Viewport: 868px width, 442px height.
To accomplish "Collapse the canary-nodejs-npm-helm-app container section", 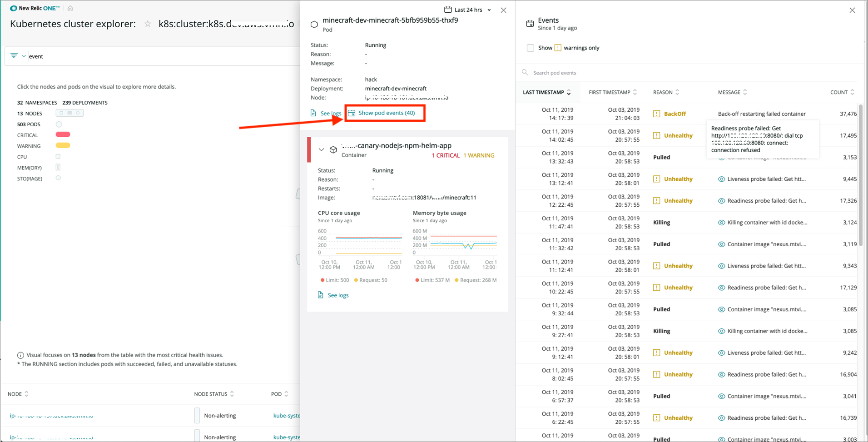I will (x=321, y=149).
